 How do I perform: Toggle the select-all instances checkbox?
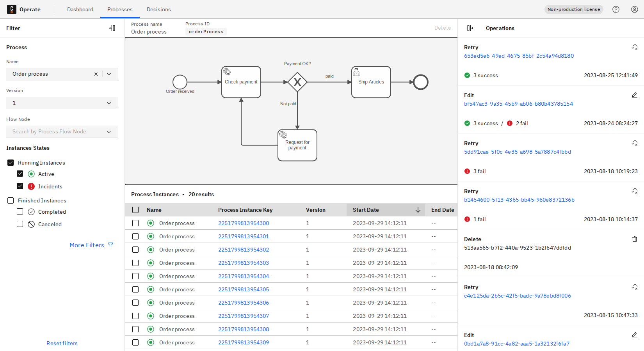coord(135,210)
